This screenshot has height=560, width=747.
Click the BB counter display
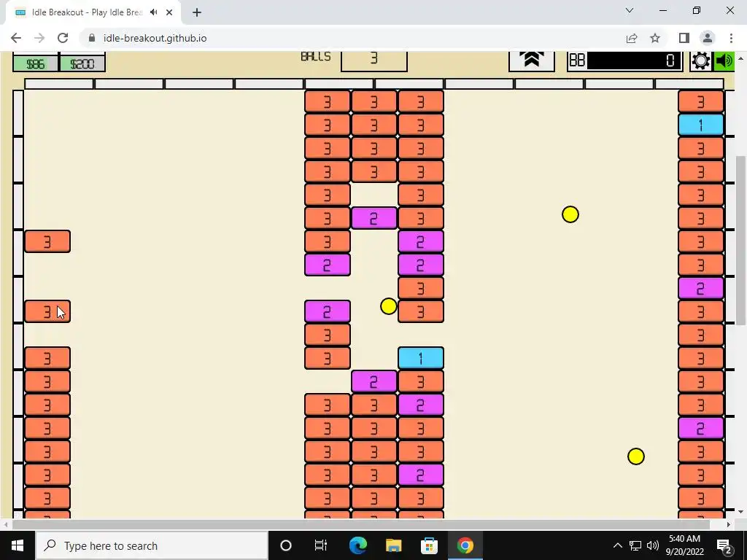tap(624, 61)
